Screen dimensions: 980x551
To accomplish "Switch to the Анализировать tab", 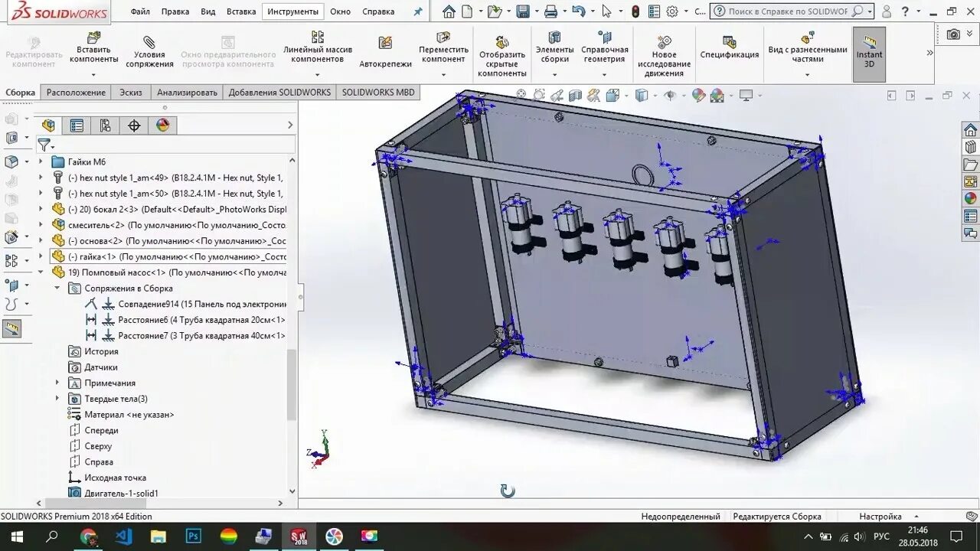I will point(187,92).
